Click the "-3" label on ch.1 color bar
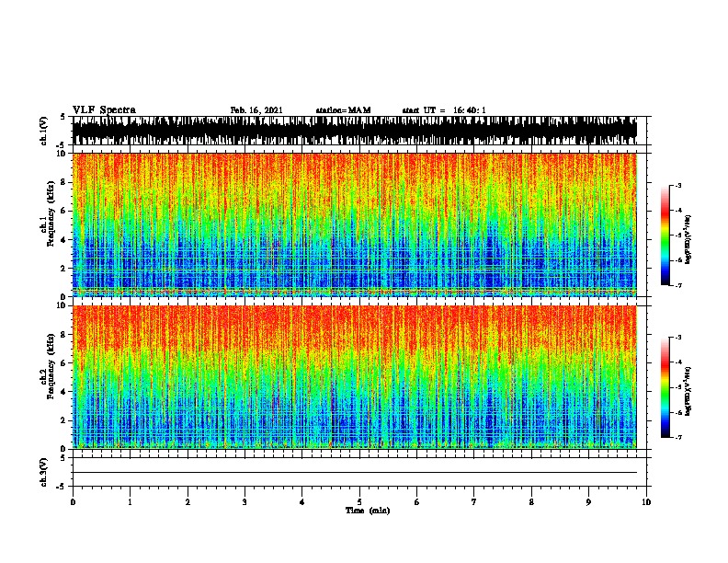 (677, 186)
